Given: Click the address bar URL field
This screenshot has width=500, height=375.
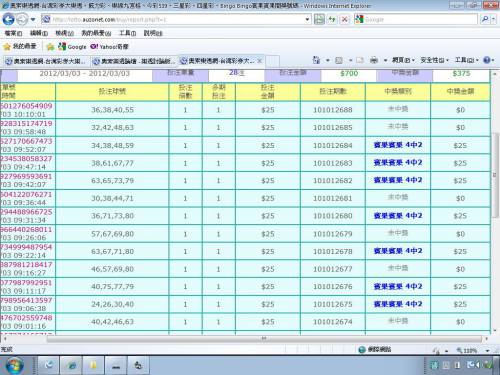Looking at the screenshot, I should 172,20.
